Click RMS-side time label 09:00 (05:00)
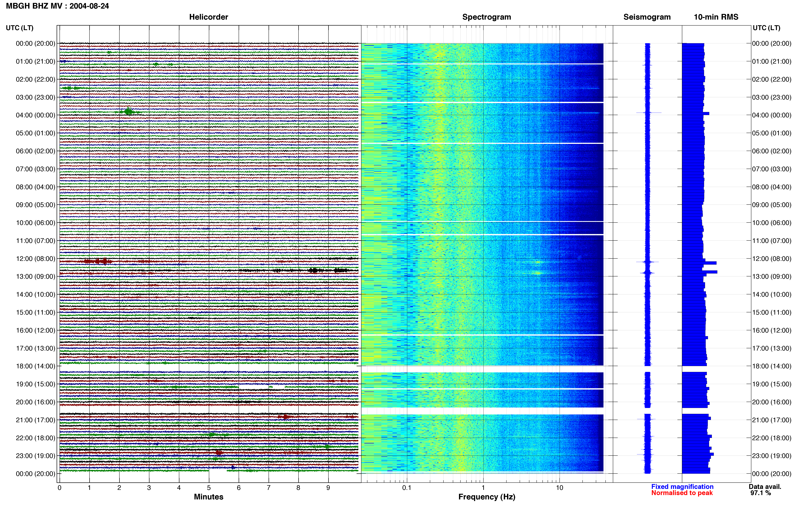This screenshot has height=508, width=812. point(772,205)
